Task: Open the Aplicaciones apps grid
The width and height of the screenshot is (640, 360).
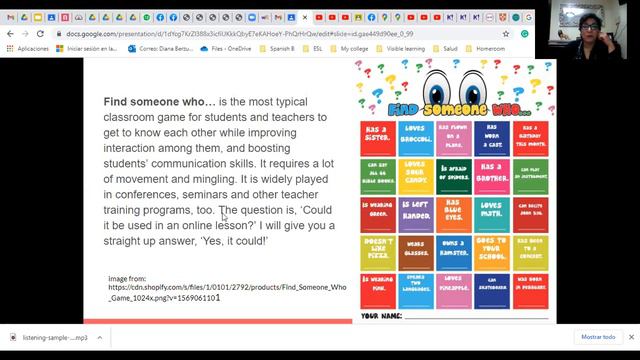Action: 27,49
